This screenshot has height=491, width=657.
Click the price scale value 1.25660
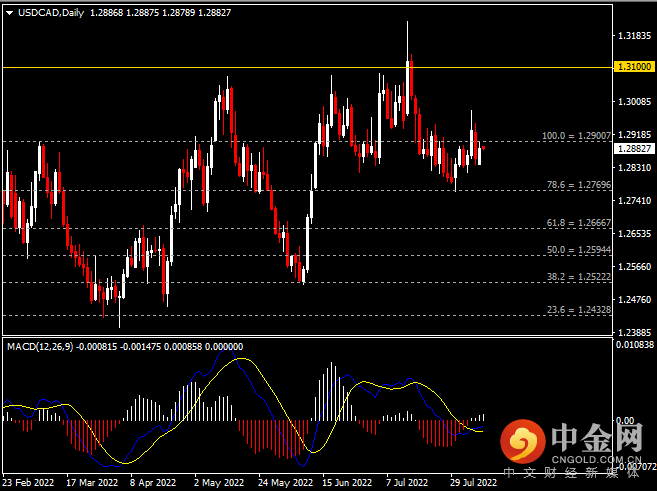click(x=635, y=267)
